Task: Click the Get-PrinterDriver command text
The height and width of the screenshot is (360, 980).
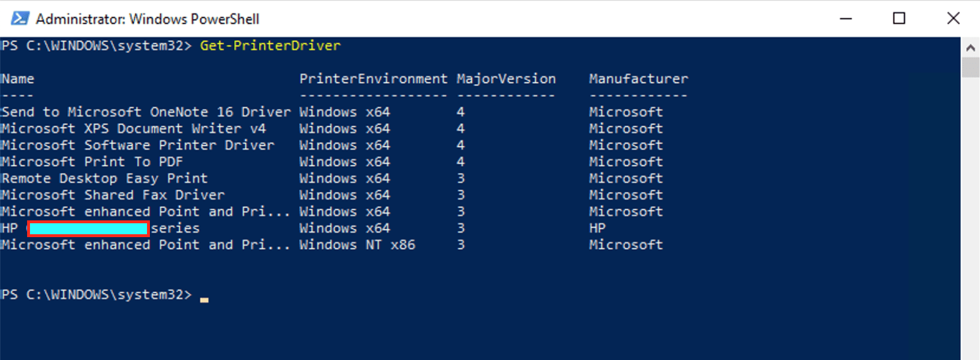Action: point(270,46)
